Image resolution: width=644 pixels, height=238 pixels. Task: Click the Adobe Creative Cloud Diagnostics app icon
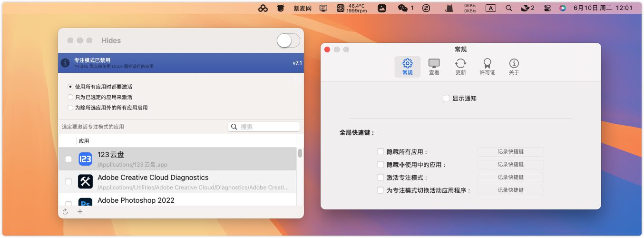pyautogui.click(x=85, y=181)
